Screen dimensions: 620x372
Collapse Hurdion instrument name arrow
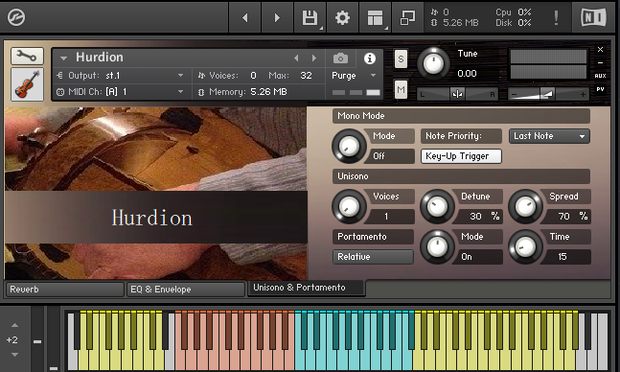click(x=63, y=58)
